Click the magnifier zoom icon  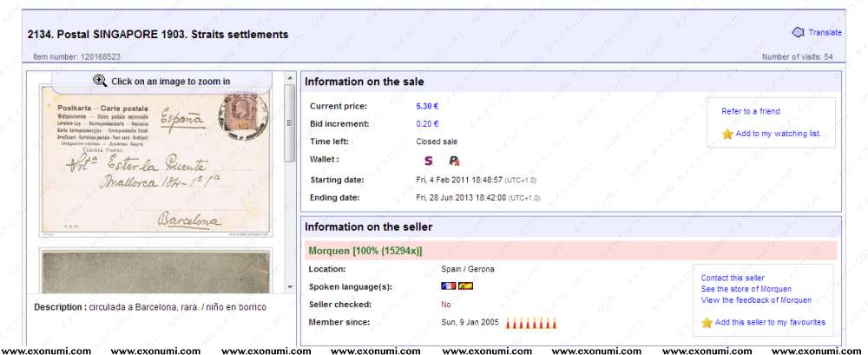click(x=100, y=82)
